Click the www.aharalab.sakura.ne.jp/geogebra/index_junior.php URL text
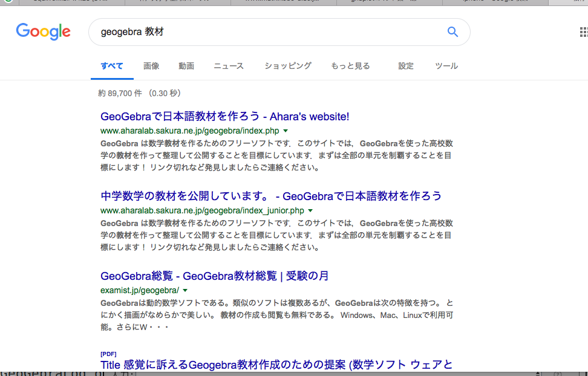The image size is (588, 376). [202, 211]
